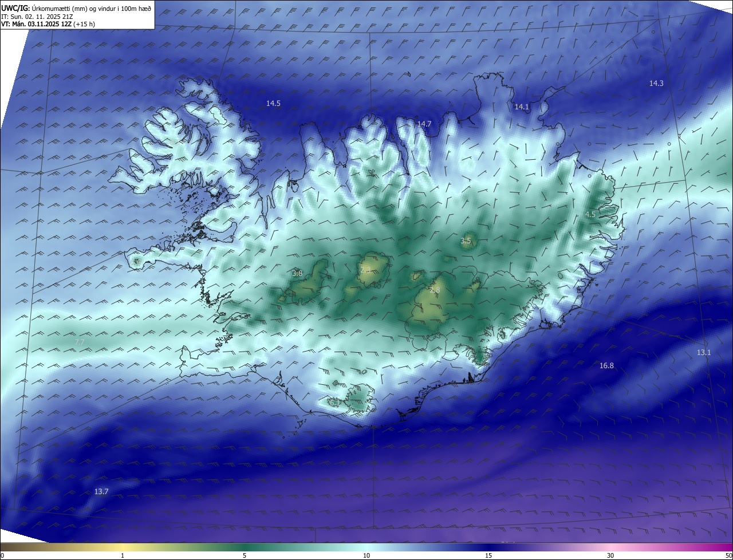Click the 13.7 value label
The image size is (733, 560).
click(x=101, y=492)
